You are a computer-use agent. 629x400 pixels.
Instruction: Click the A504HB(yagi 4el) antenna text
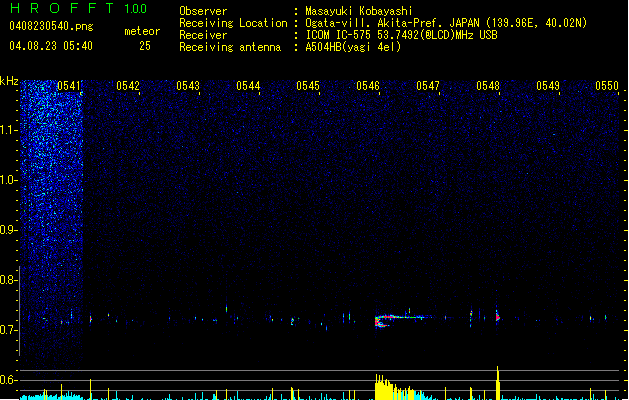click(x=353, y=47)
